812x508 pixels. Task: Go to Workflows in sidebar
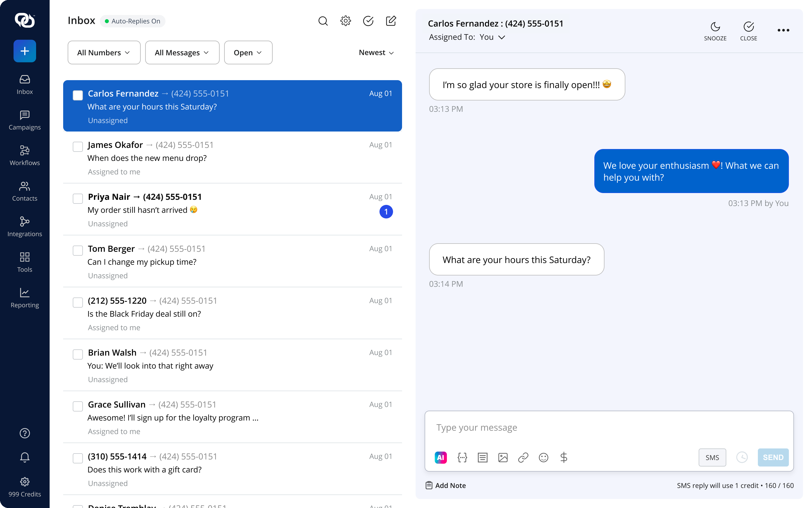[25, 156]
